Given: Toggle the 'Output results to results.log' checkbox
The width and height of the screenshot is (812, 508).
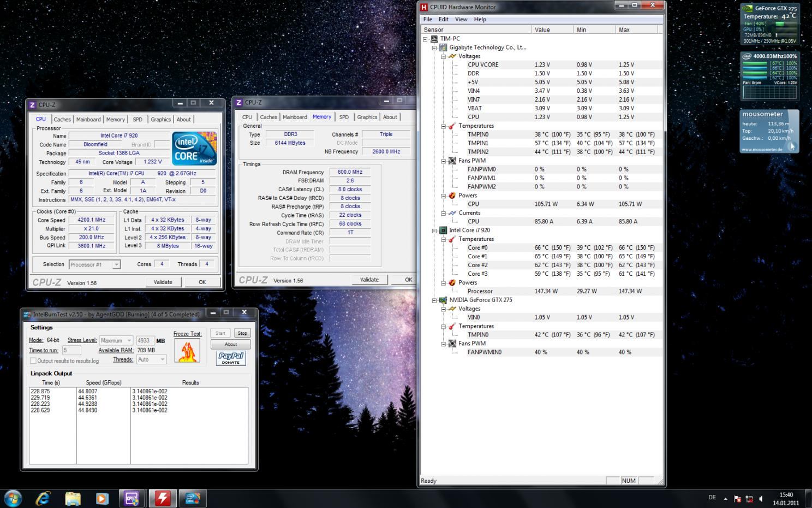Looking at the screenshot, I should (33, 361).
